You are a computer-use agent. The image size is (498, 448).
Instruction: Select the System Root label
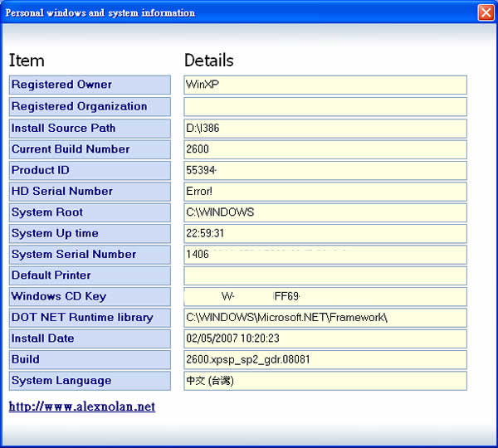pyautogui.click(x=90, y=212)
